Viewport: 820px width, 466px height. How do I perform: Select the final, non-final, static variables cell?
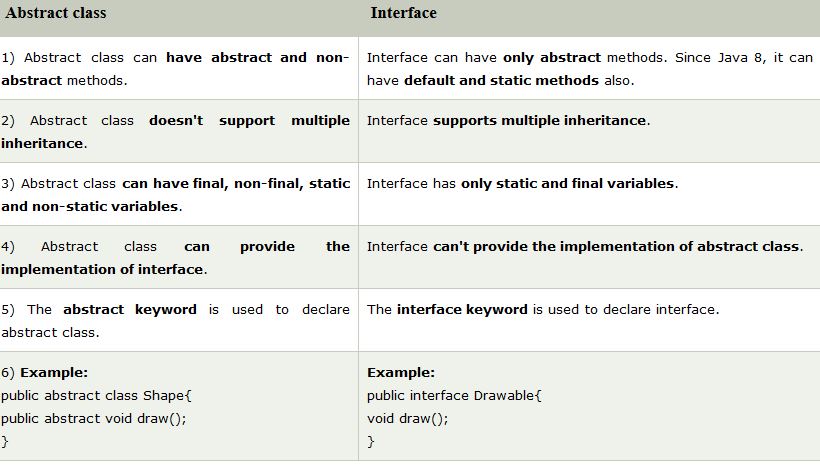pyautogui.click(x=175, y=194)
